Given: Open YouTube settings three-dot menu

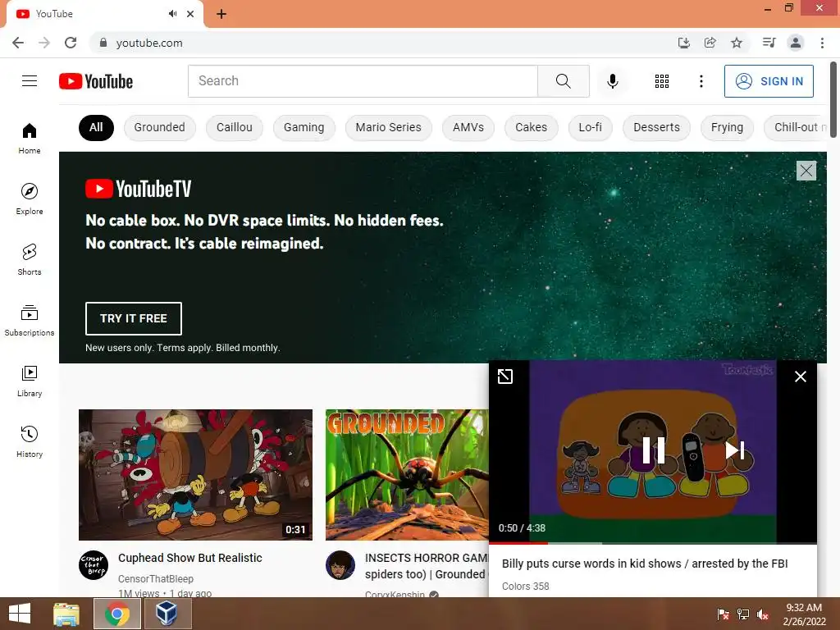Looking at the screenshot, I should 701,81.
